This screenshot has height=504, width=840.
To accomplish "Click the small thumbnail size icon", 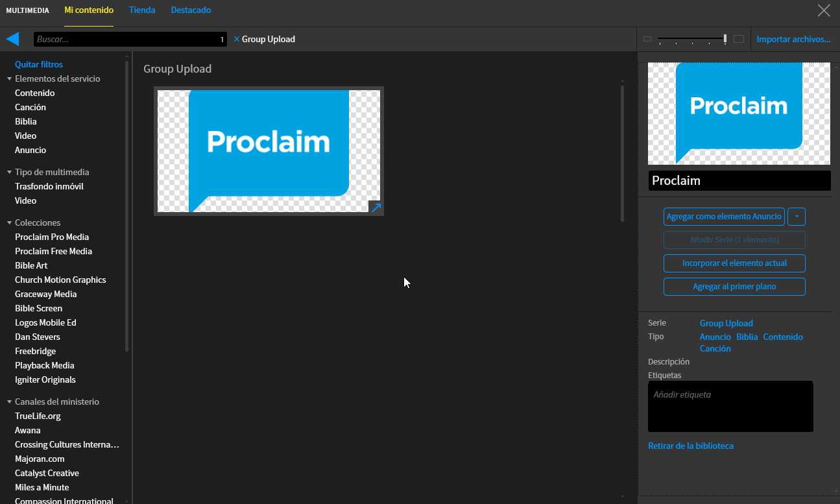I will (x=647, y=39).
